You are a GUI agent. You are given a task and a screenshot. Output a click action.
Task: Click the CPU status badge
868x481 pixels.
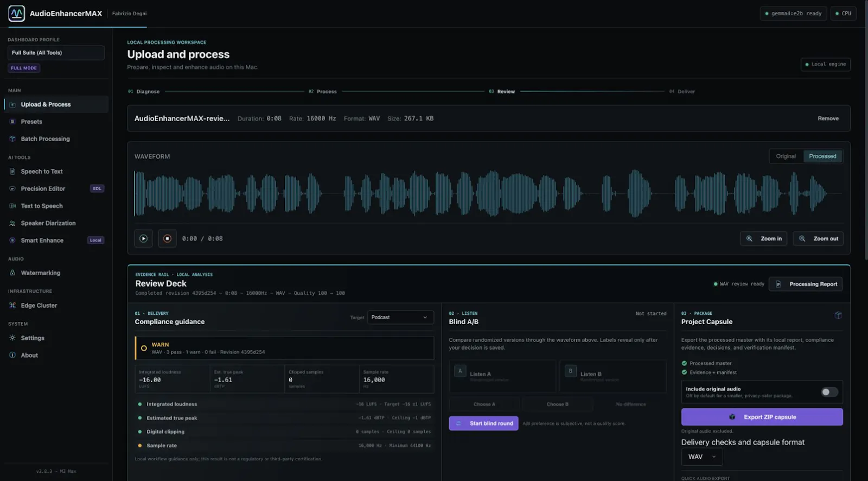(843, 14)
